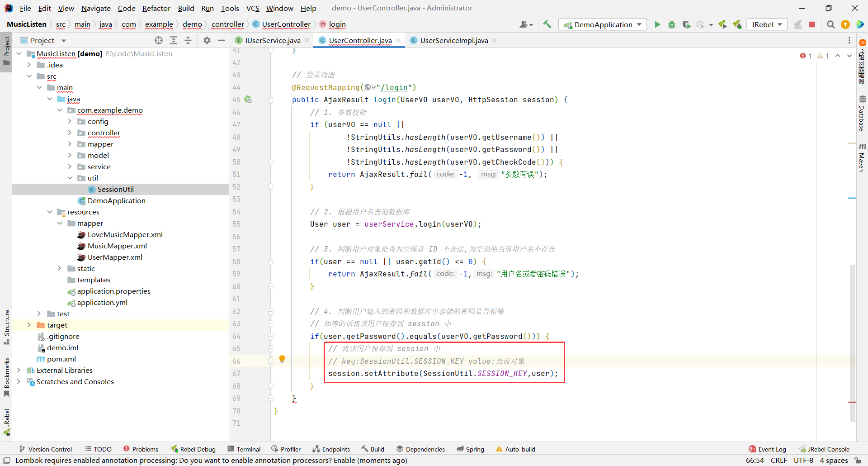The height and width of the screenshot is (466, 868).
Task: Collapse all in Project tree
Action: pos(188,40)
